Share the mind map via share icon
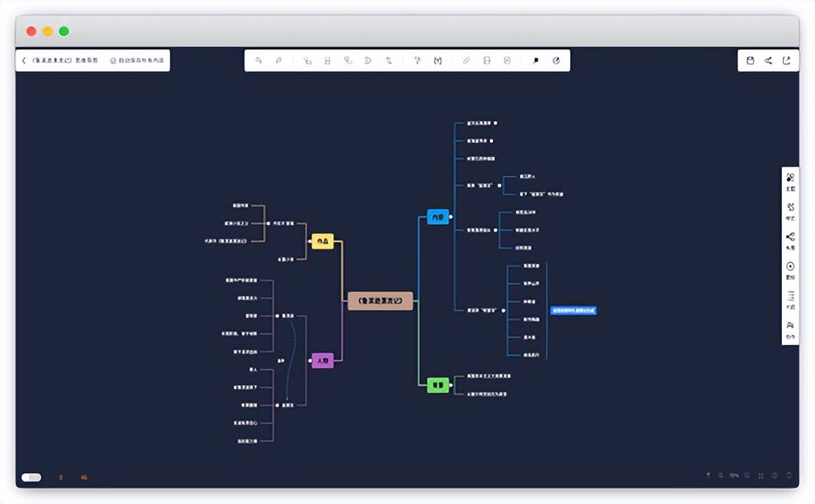This screenshot has height=504, width=815. tap(769, 61)
